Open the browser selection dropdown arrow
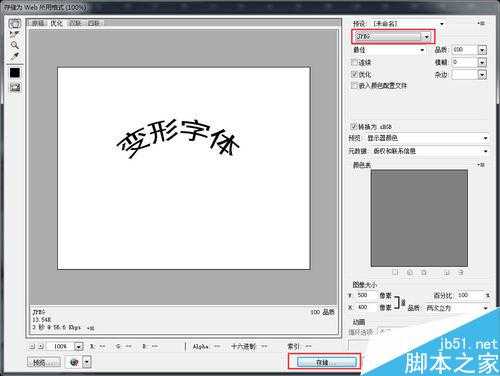Image resolution: width=500 pixels, height=376 pixels. point(87,362)
